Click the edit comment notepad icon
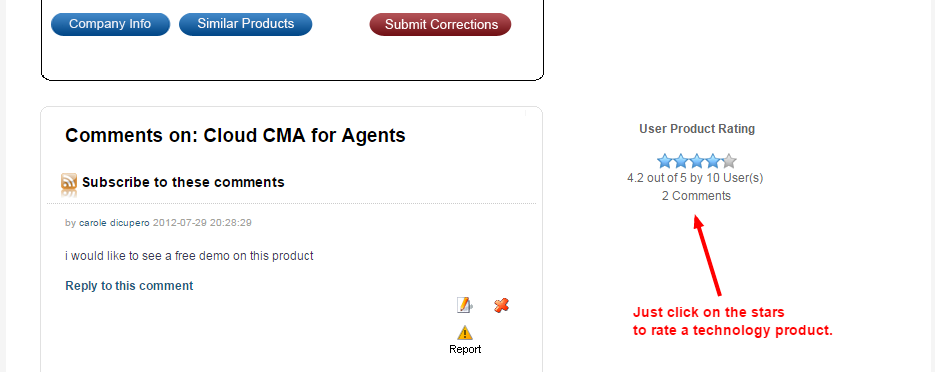This screenshot has width=935, height=372. point(465,305)
